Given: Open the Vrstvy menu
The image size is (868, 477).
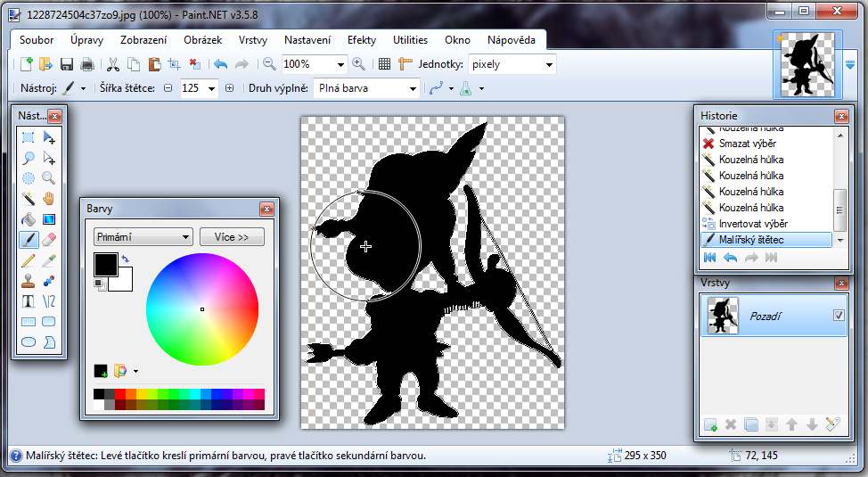Looking at the screenshot, I should point(253,40).
